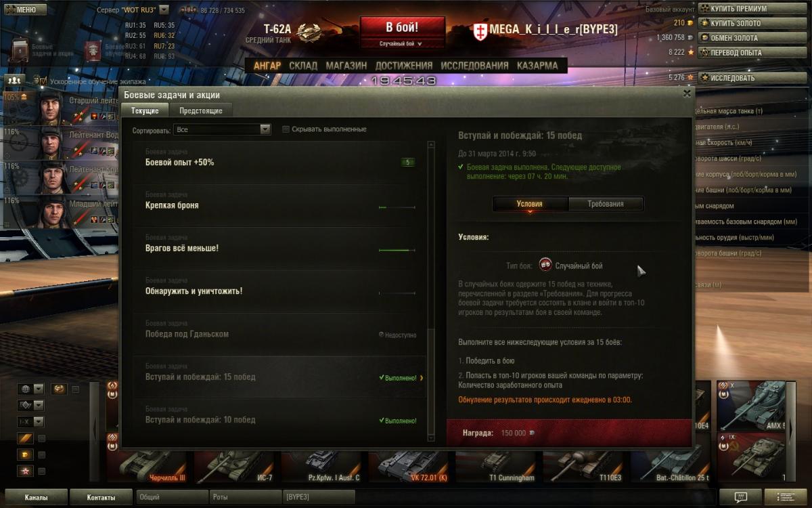
Task: Open the Сортировать dropdown showing Все
Action: tap(222, 129)
